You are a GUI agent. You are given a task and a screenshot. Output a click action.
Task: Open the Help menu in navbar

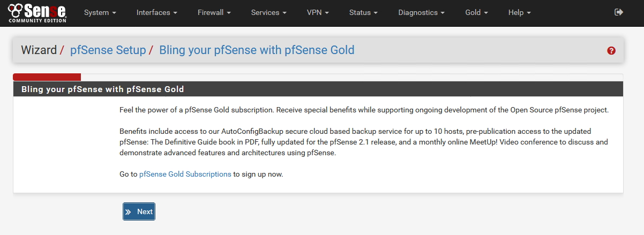tap(519, 12)
